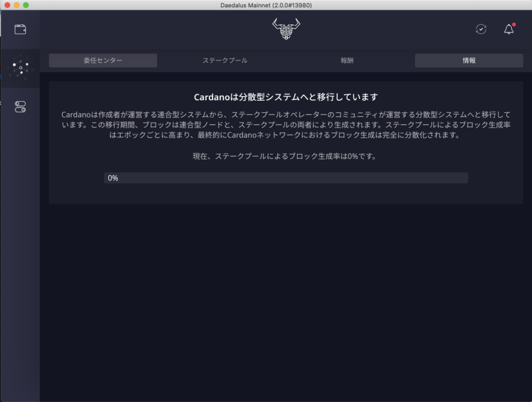Click the heading about Cardano's decentralized transition

[x=286, y=97]
